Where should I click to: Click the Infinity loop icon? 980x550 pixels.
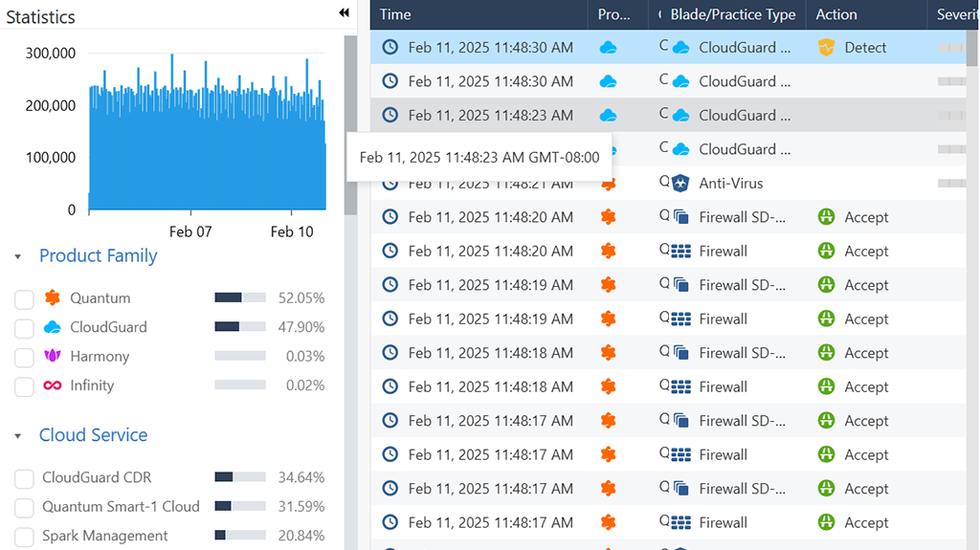(x=53, y=385)
